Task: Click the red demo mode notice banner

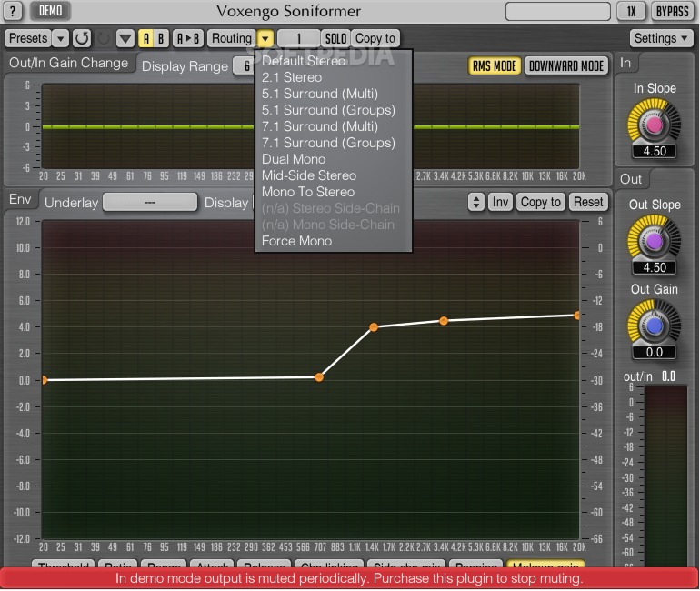Action: [349, 578]
